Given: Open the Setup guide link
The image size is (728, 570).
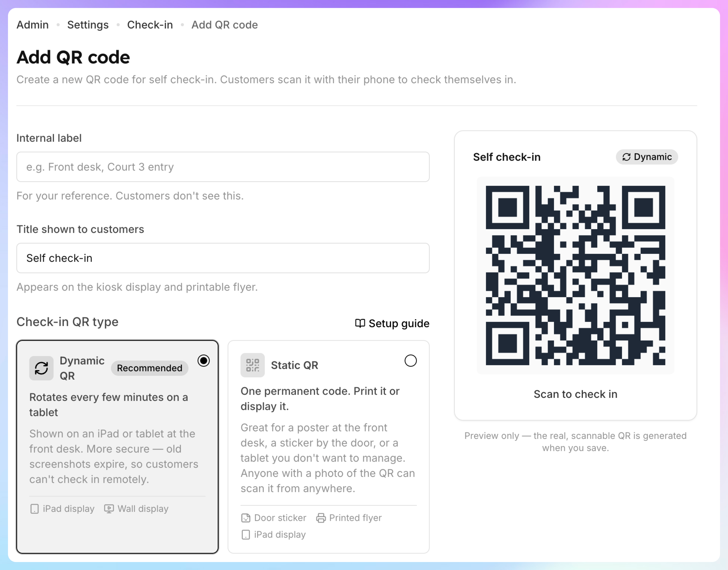Looking at the screenshot, I should 392,323.
